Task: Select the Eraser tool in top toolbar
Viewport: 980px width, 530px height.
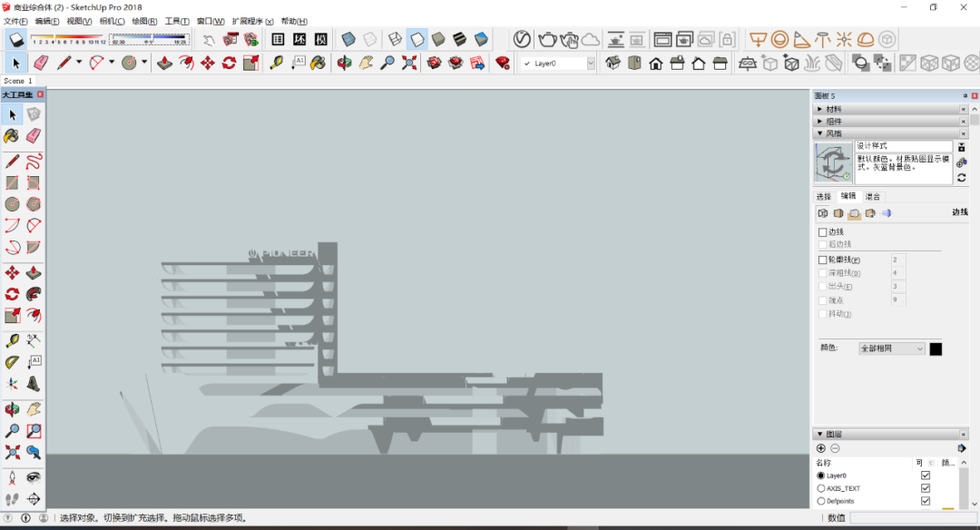Action: click(x=41, y=63)
